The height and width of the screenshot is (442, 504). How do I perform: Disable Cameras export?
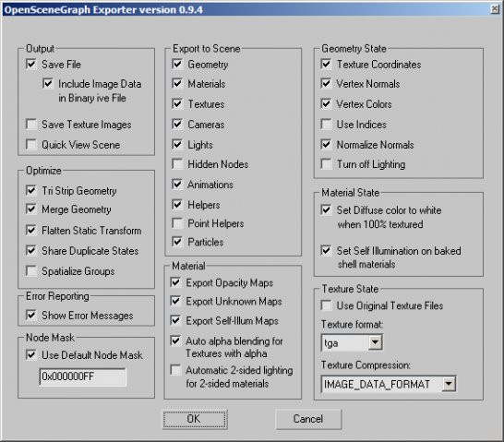[177, 124]
